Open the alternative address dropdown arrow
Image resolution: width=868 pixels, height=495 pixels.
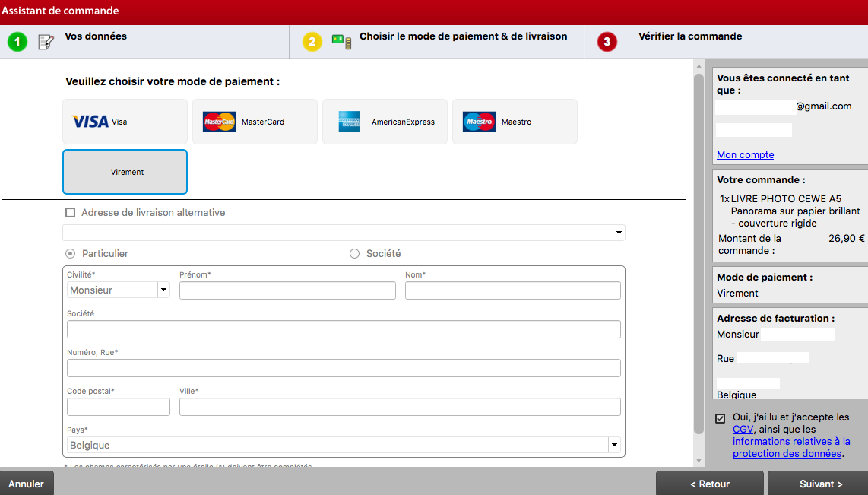pos(619,233)
